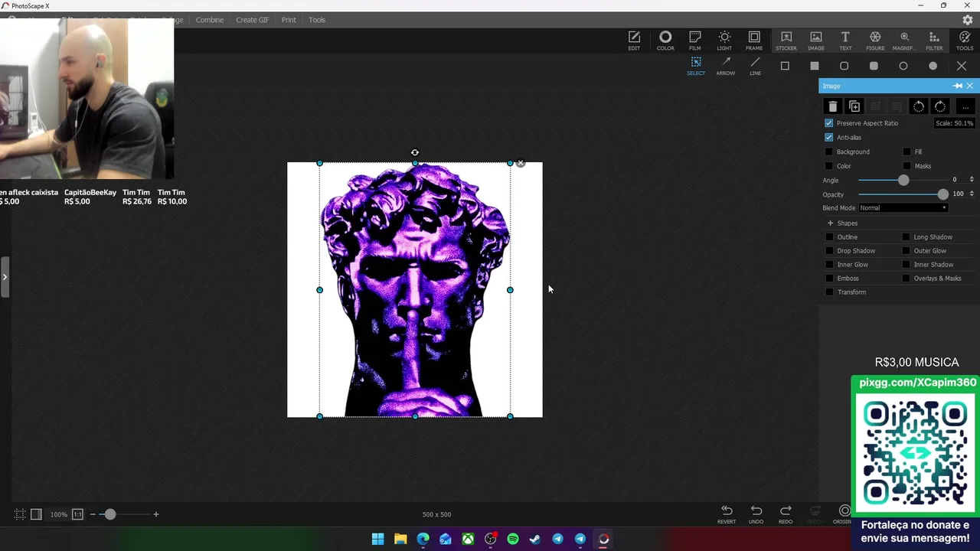Open PhotoScape settings gear
The width and height of the screenshot is (980, 551).
pos(968,20)
